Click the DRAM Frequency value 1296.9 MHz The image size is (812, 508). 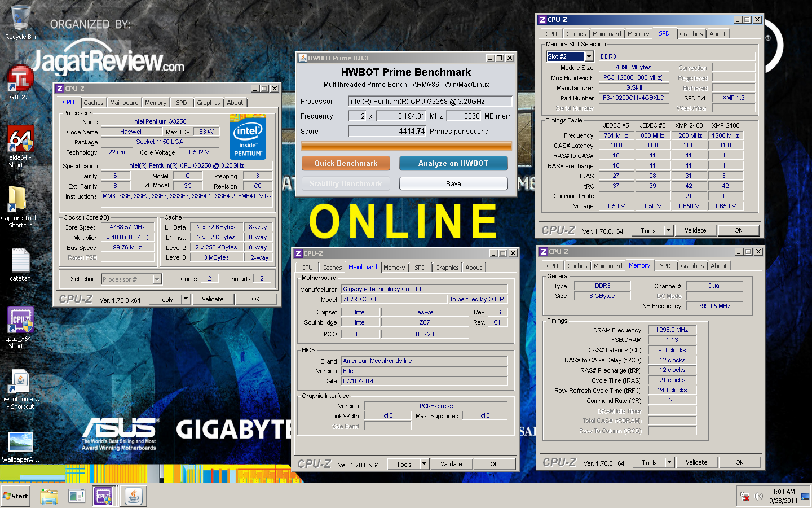click(x=672, y=330)
